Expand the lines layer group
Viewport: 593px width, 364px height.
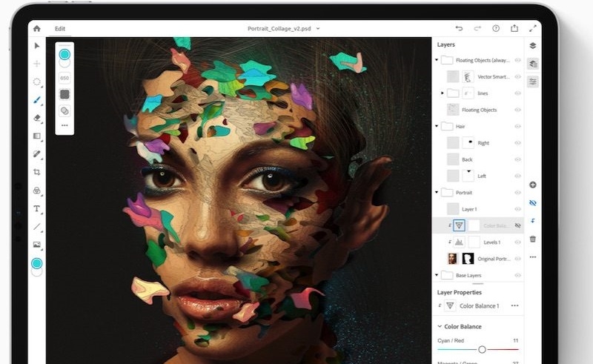[x=443, y=93]
